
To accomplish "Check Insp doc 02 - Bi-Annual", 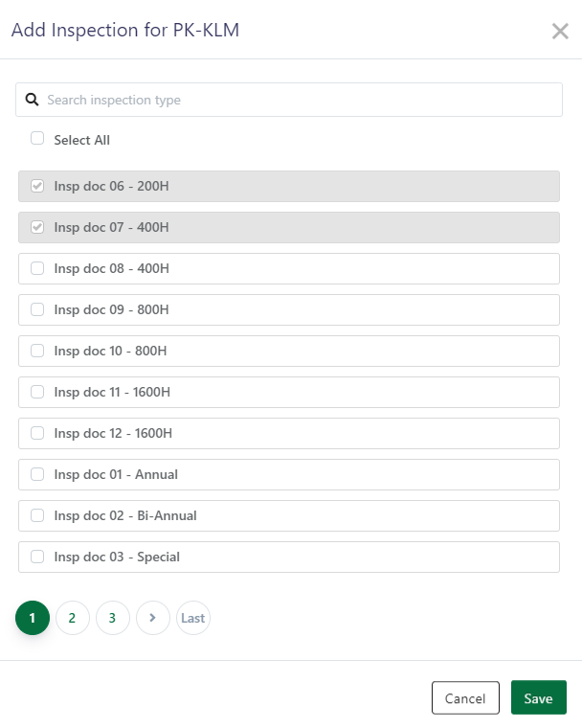I will point(37,515).
